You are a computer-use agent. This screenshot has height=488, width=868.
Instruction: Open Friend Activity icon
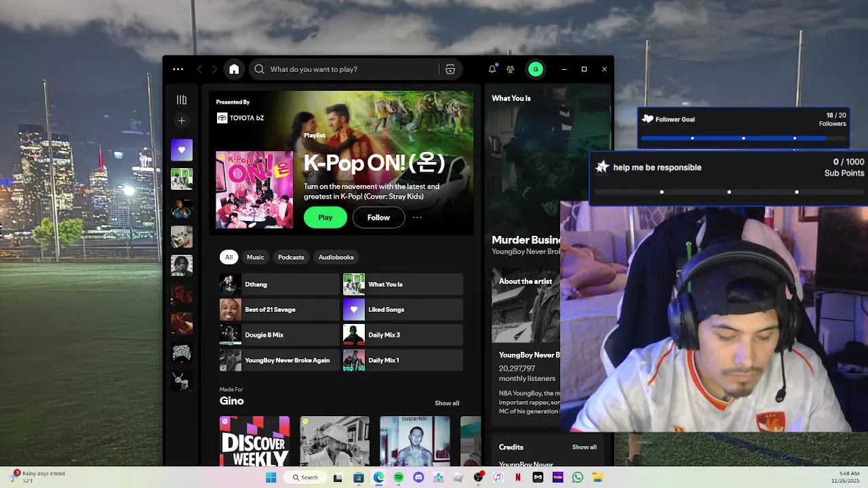point(511,69)
